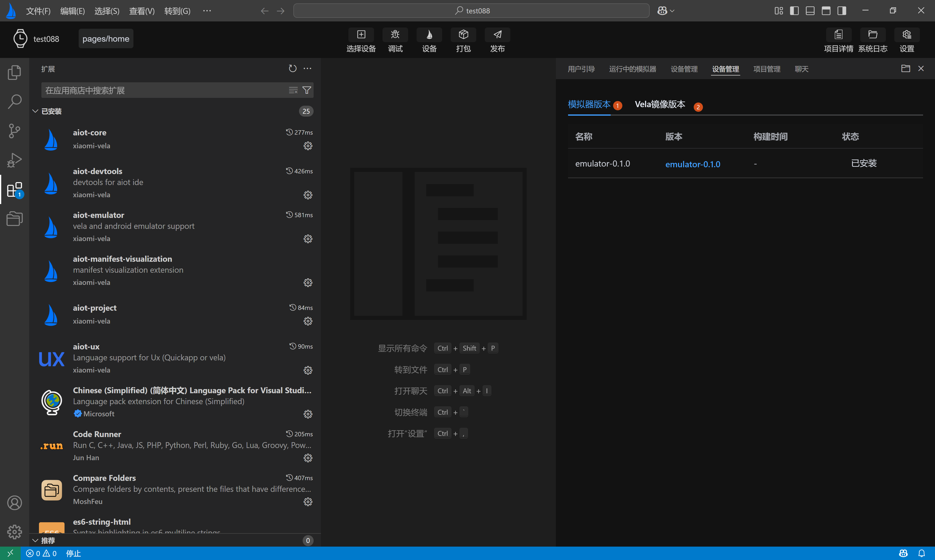Click the 调试 debug bug icon
The height and width of the screenshot is (560, 935).
tap(395, 35)
